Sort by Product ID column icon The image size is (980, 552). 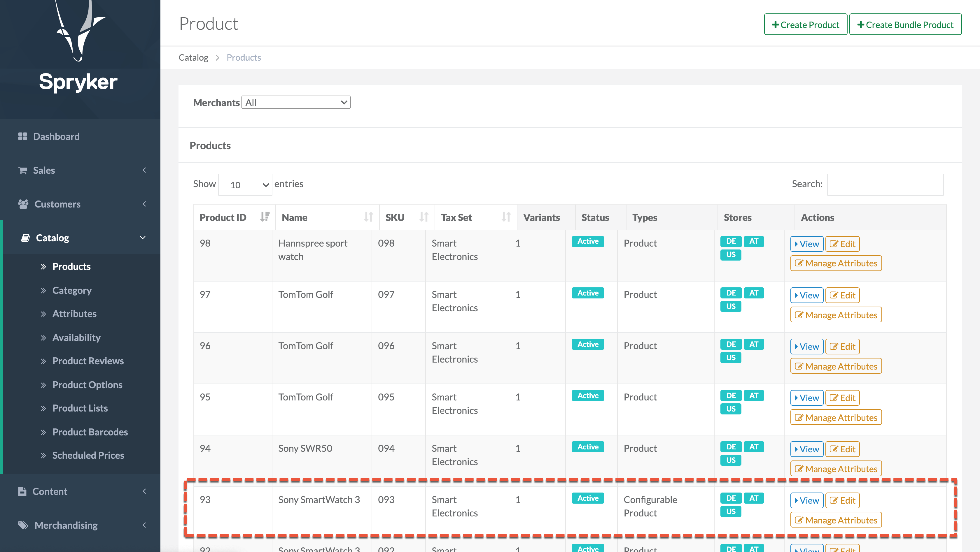click(265, 217)
